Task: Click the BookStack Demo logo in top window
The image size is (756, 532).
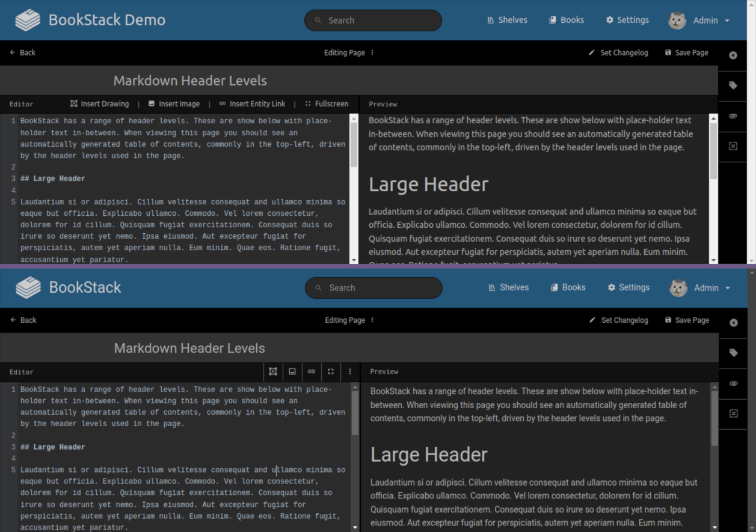Action: coord(90,20)
